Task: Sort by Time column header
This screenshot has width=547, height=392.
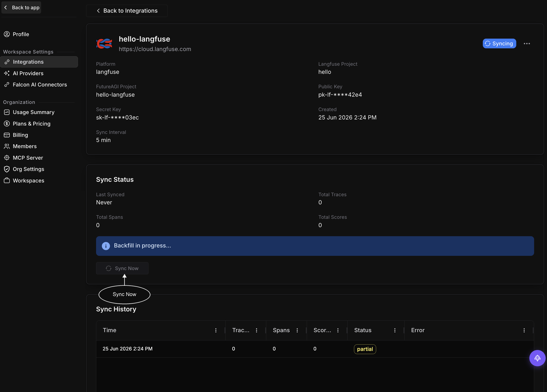Action: tap(109, 330)
